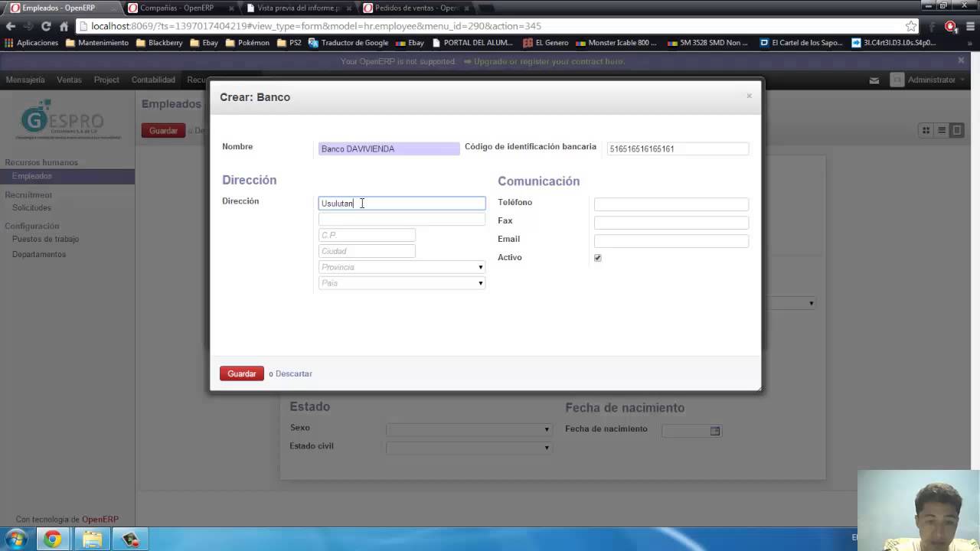
Task: Select Departamentos in the sidebar
Action: [x=39, y=254]
